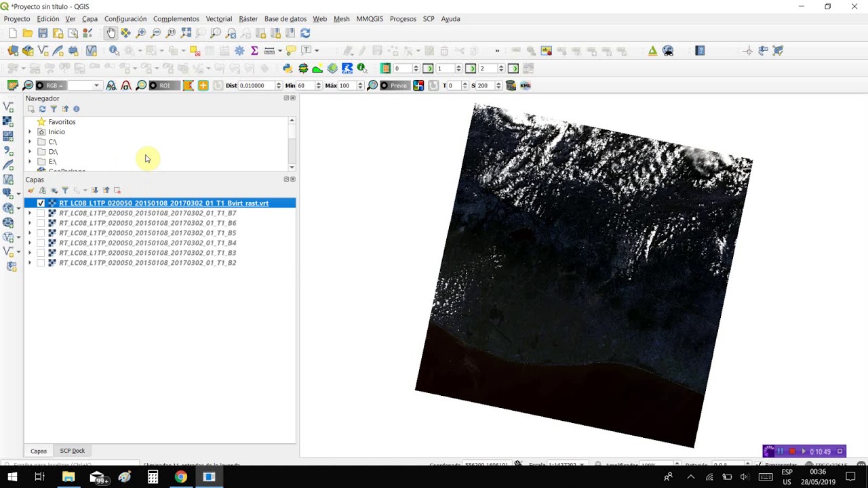Image resolution: width=868 pixels, height=488 pixels.
Task: Click the Statistical Summary sigma icon
Action: (x=254, y=51)
